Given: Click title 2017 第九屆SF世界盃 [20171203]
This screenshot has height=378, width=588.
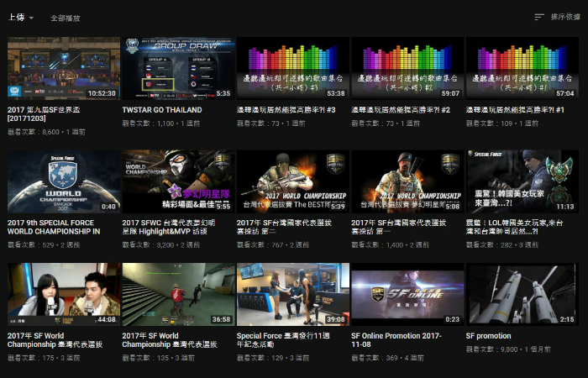Looking at the screenshot, I should coord(44,114).
